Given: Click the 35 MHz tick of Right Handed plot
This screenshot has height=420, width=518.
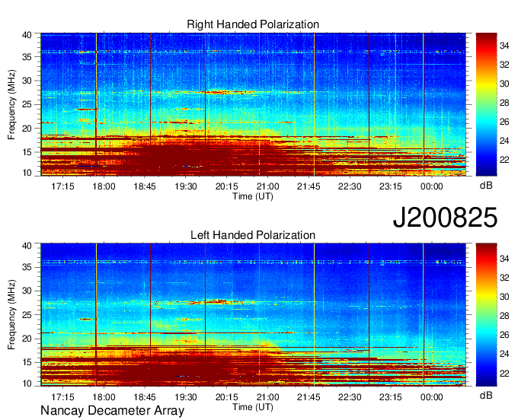Looking at the screenshot, I should tap(27, 57).
